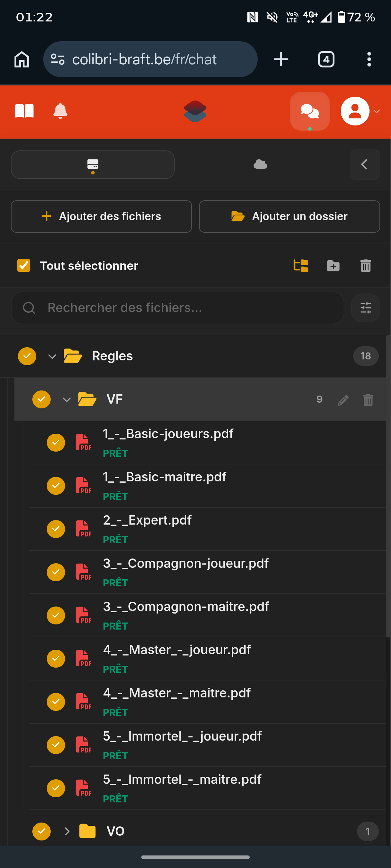Viewport: 391px width, 868px height.
Task: Open notifications bell icon
Action: pyautogui.click(x=60, y=111)
